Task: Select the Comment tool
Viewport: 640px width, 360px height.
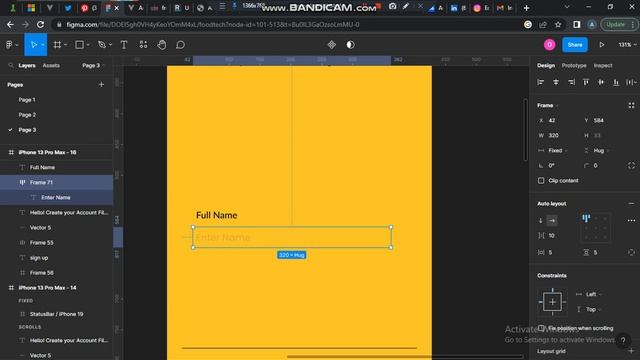Action: pos(180,45)
